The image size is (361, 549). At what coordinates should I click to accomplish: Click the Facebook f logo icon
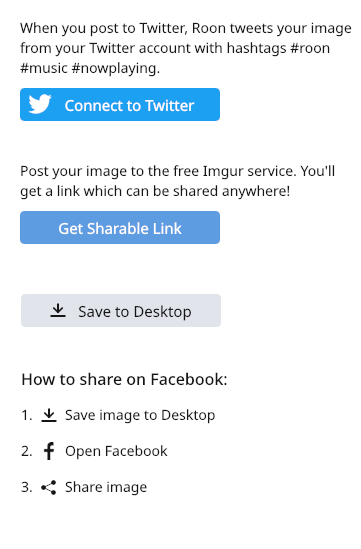[x=49, y=451]
